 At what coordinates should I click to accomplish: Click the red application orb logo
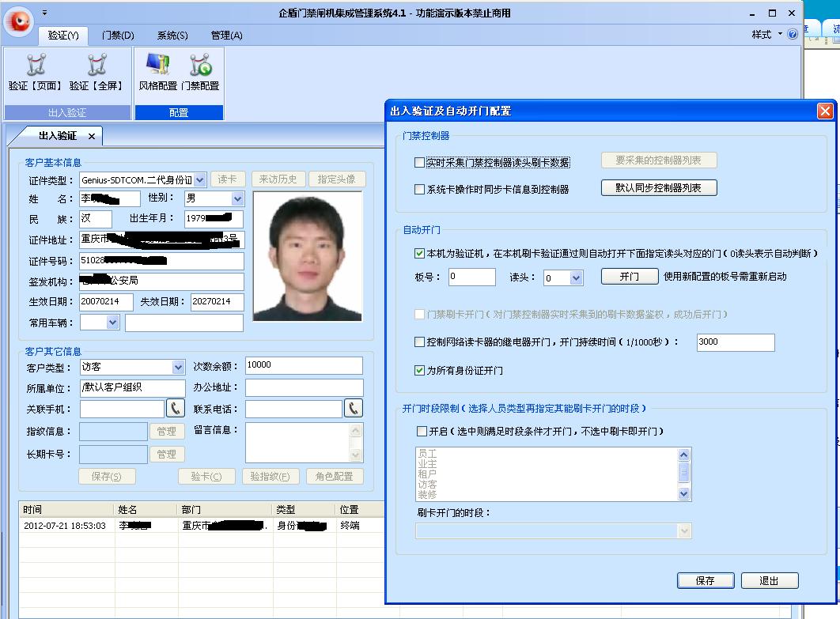[19, 21]
